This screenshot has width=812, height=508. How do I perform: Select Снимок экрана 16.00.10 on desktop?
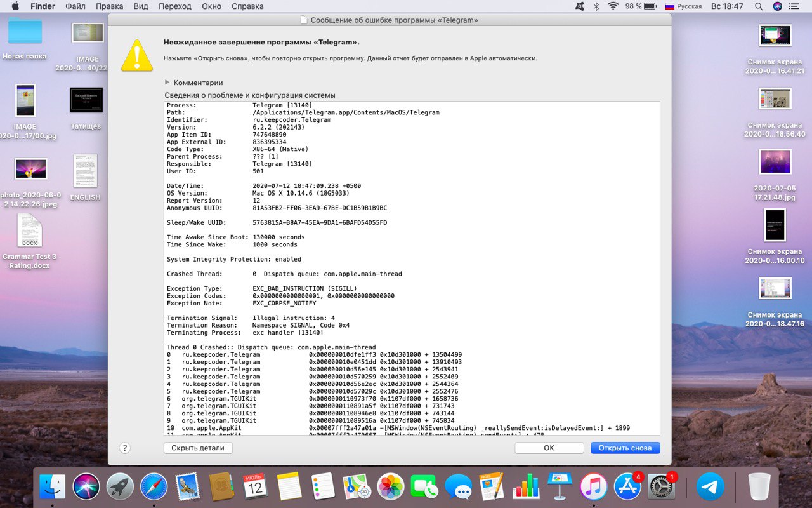[775, 236]
